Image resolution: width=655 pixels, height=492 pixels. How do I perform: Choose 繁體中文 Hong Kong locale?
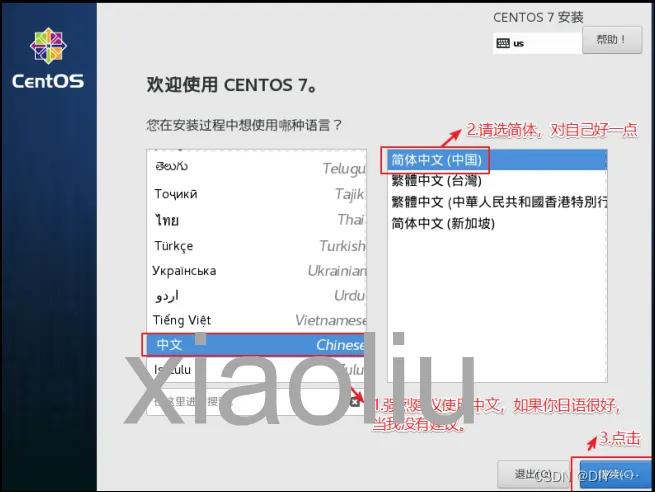[x=497, y=202]
